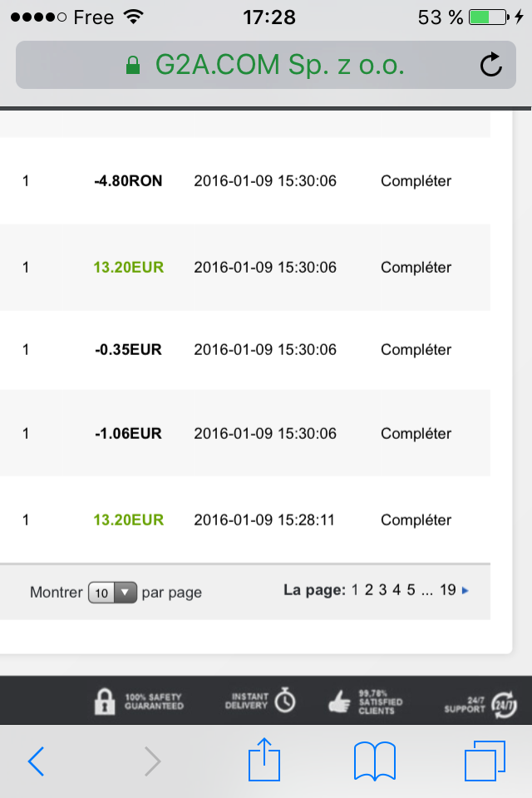Open the Safari tabs overview icon
The height and width of the screenshot is (798, 532).
[485, 761]
